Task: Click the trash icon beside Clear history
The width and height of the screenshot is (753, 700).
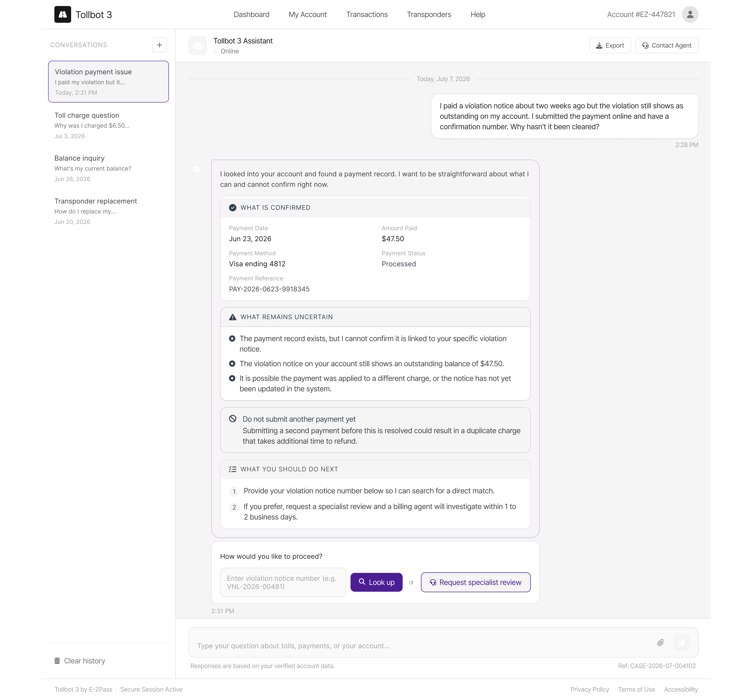Action: coord(57,661)
